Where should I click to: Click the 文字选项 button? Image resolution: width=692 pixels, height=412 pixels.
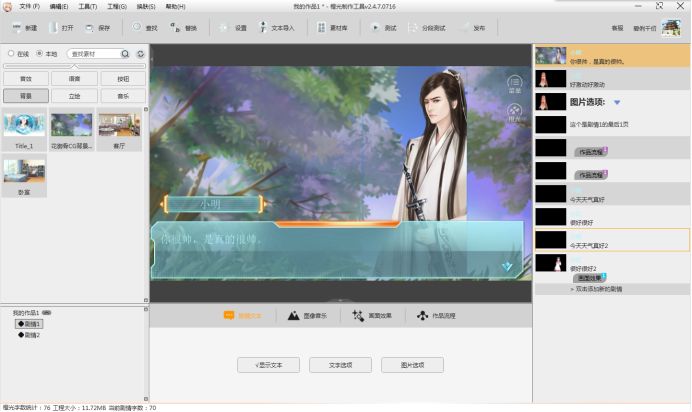point(340,365)
